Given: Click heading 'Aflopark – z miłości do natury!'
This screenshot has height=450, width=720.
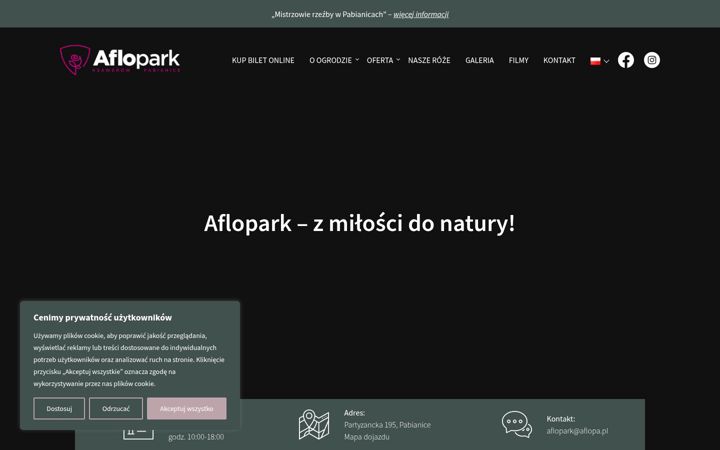Looking at the screenshot, I should [360, 224].
